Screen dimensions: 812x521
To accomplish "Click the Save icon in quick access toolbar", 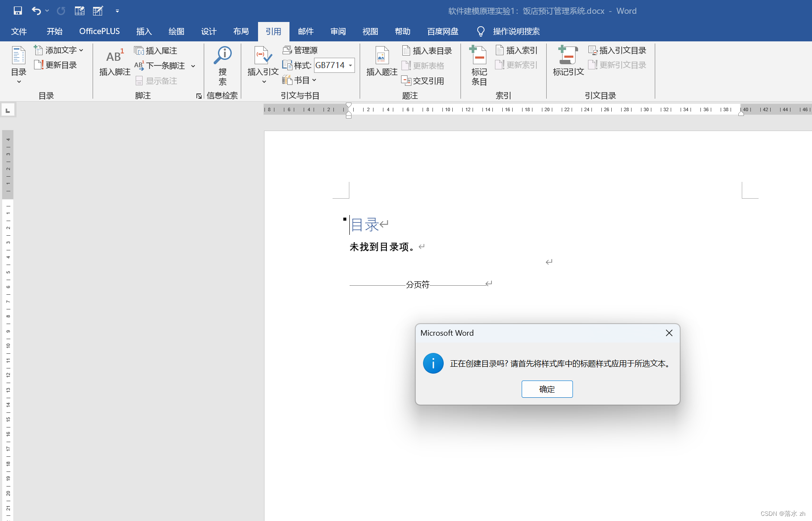I will [18, 11].
